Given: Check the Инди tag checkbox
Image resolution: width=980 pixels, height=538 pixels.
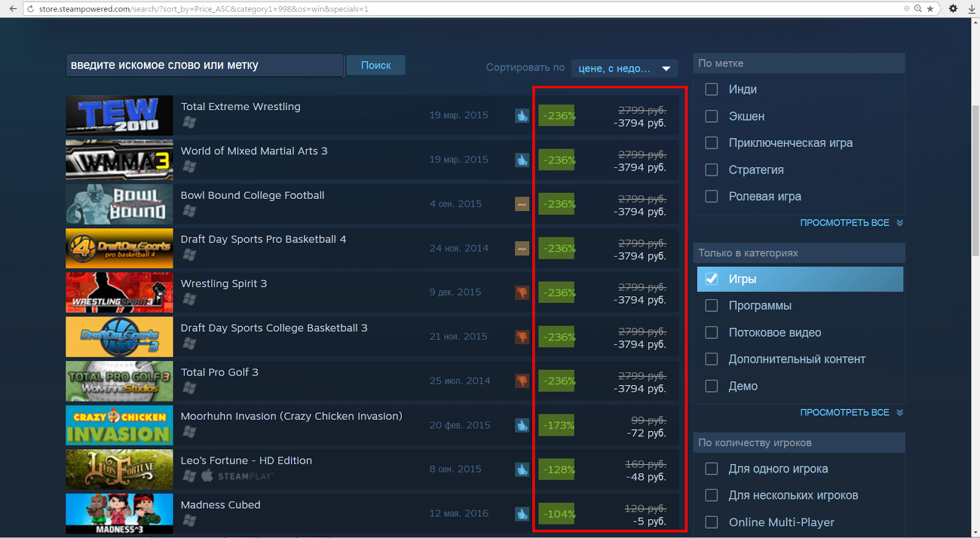Looking at the screenshot, I should coord(711,89).
